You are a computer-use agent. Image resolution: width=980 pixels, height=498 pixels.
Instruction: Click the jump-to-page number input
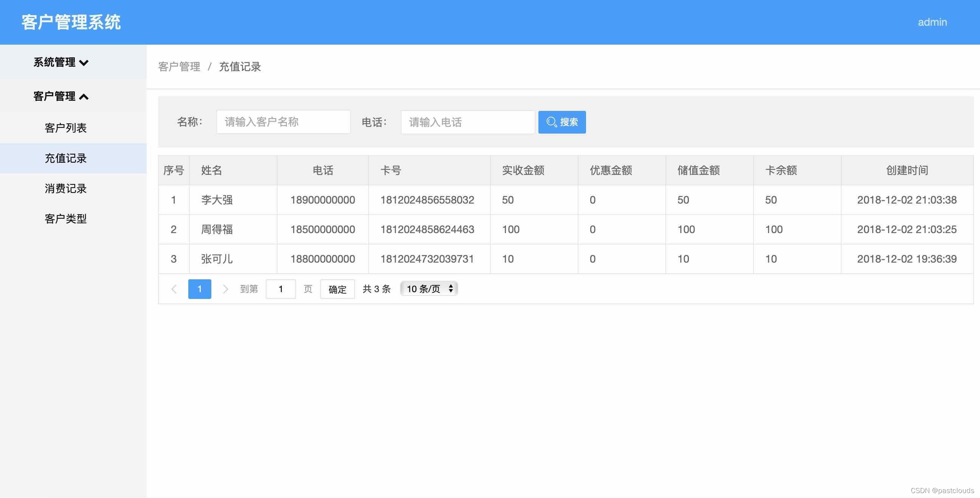point(281,289)
